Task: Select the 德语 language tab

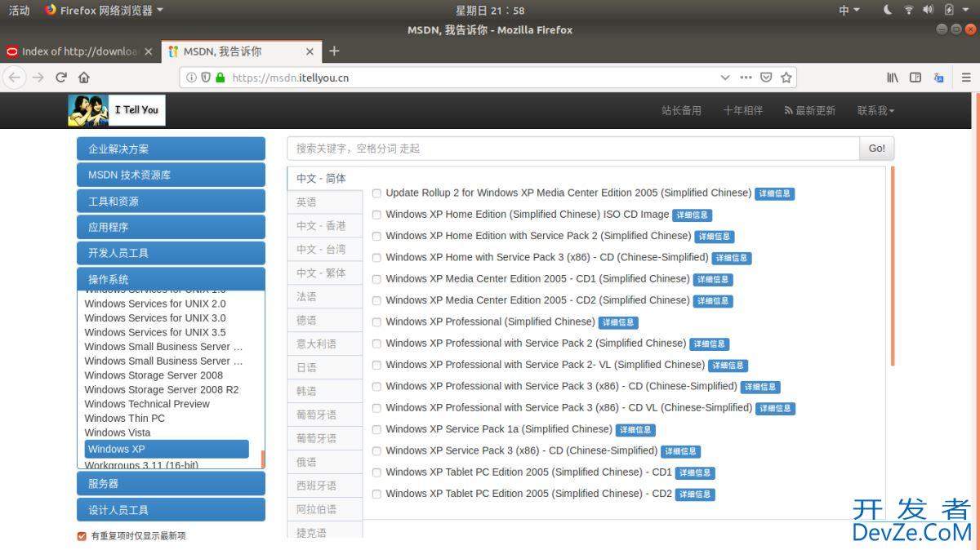Action: (325, 320)
